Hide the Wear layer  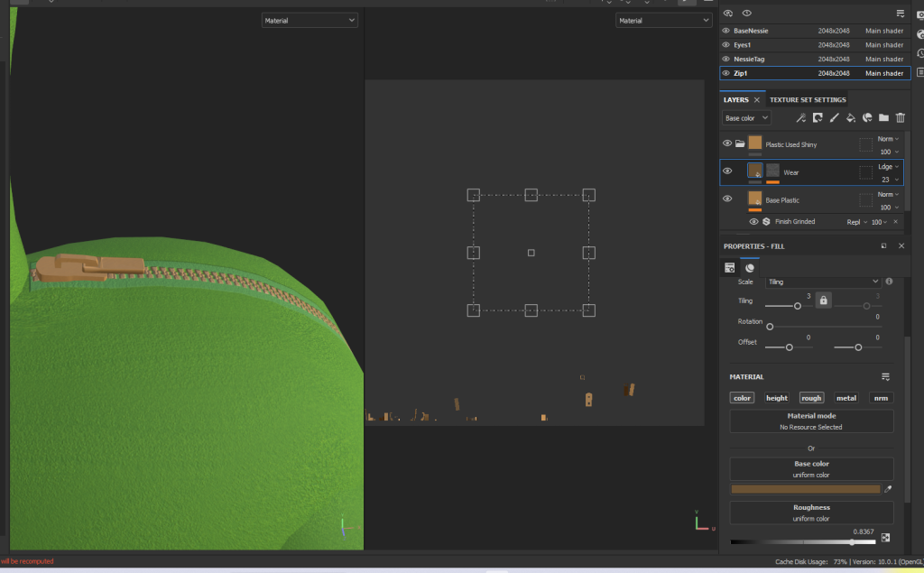727,171
